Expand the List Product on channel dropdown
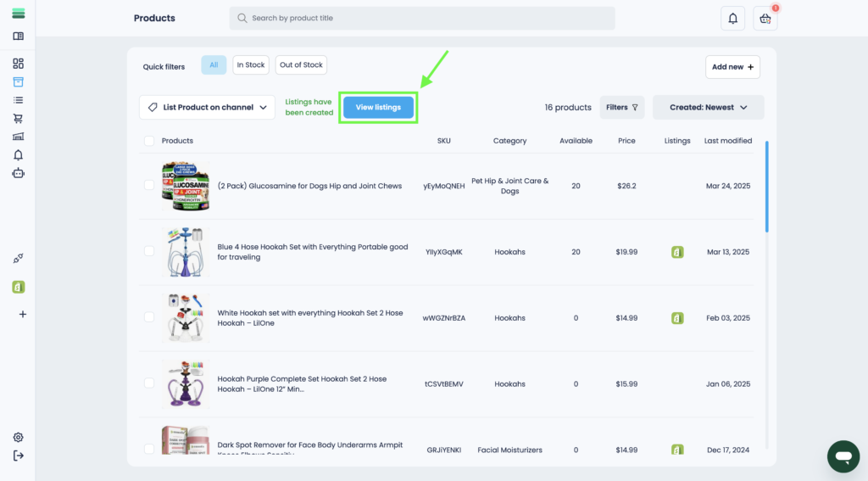This screenshot has height=481, width=868. (x=207, y=108)
